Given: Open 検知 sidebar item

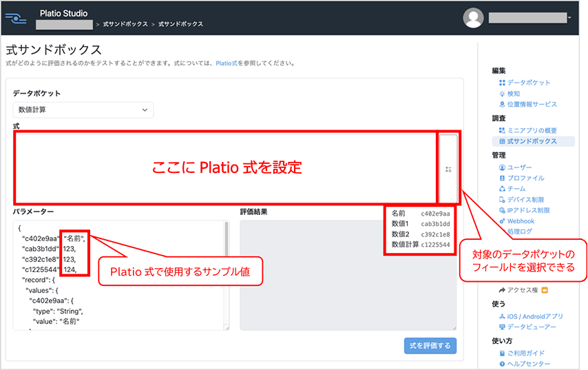Looking at the screenshot, I should click(510, 94).
